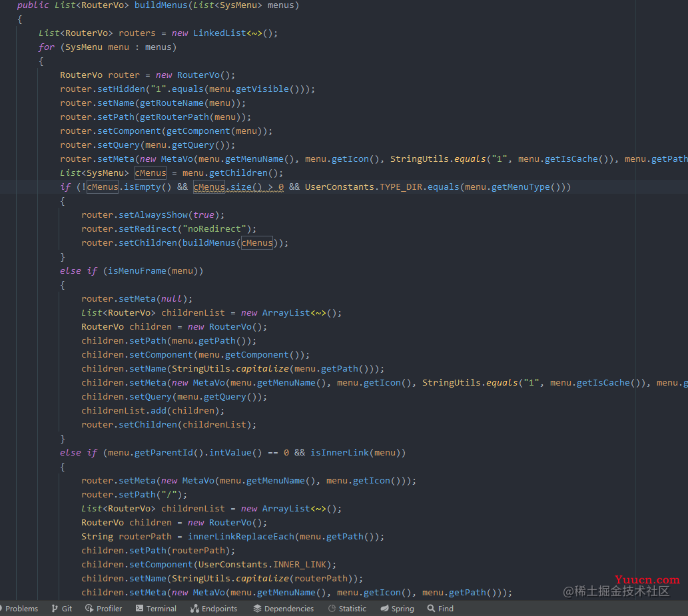
Task: Click the isInnerLink method call
Action: click(x=340, y=453)
